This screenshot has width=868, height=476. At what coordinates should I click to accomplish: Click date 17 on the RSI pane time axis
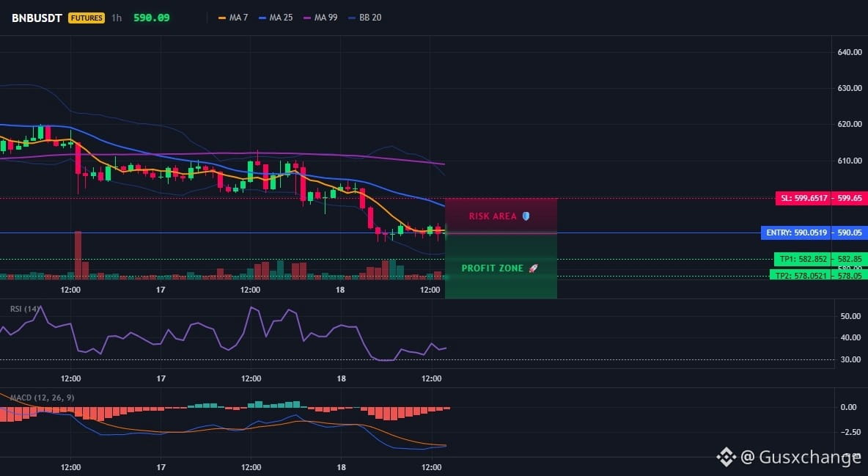(x=161, y=378)
